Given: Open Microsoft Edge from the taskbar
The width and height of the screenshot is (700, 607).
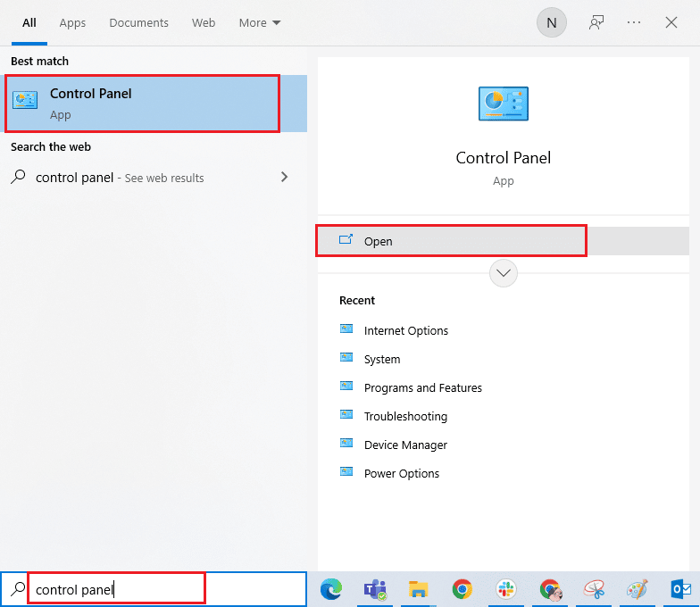Looking at the screenshot, I should 331,589.
